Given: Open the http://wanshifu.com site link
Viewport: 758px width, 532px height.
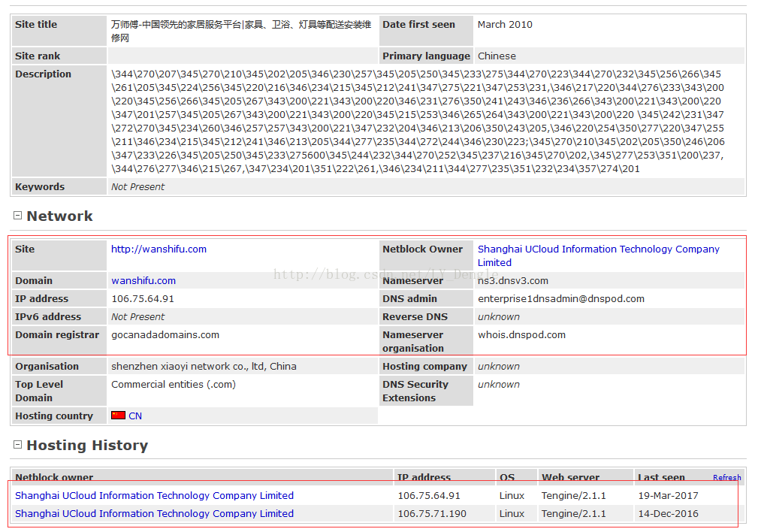Looking at the screenshot, I should pyautogui.click(x=159, y=249).
